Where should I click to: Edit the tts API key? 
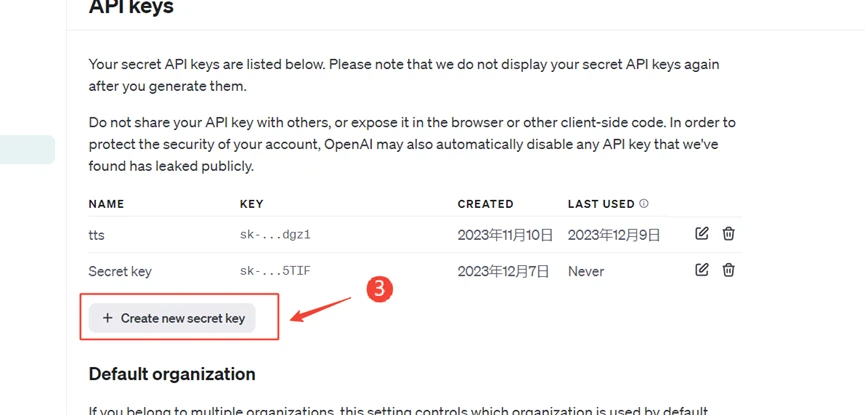pos(702,234)
